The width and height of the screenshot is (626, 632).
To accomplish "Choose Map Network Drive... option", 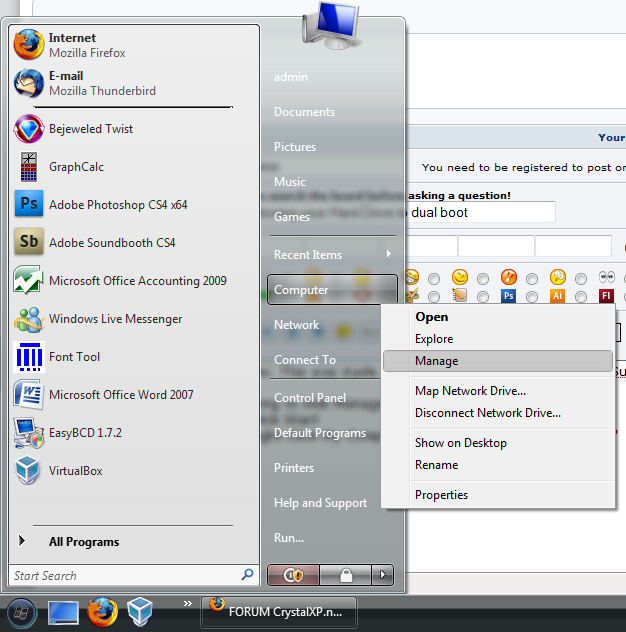I will click(498, 391).
